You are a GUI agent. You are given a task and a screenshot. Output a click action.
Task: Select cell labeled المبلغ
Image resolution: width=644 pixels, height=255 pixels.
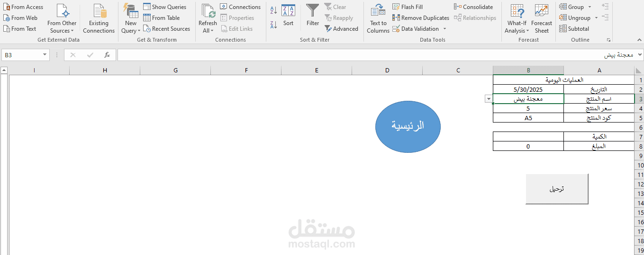[599, 146]
